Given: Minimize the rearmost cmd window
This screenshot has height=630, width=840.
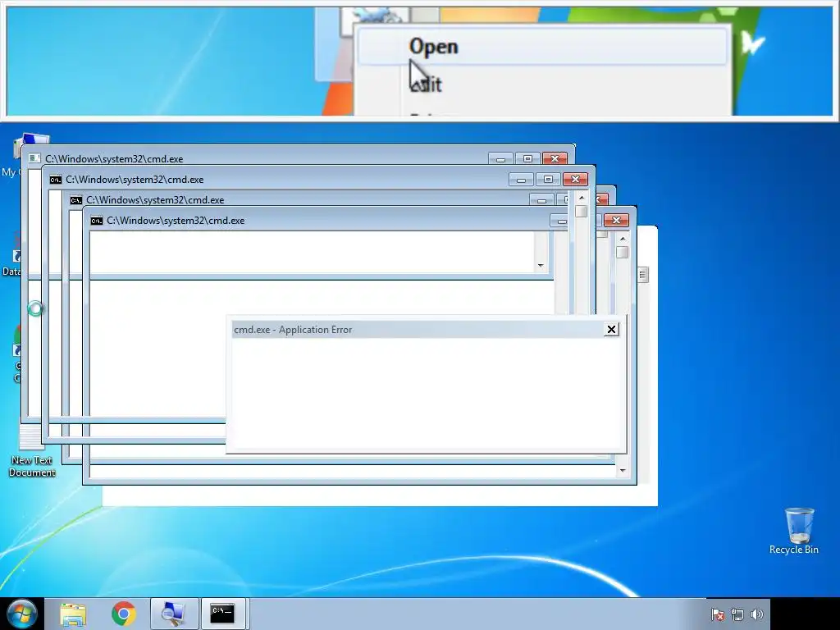Looking at the screenshot, I should [x=500, y=158].
